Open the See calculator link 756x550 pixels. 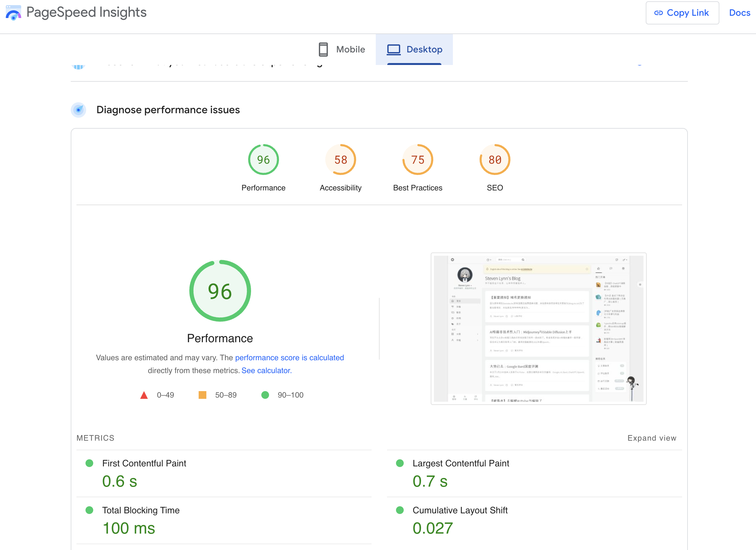pyautogui.click(x=266, y=371)
